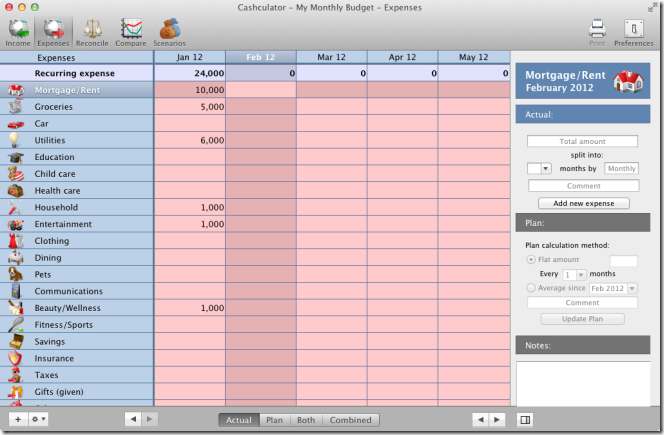Viewport: 664px width, 435px height.
Task: Click the Savings treasure chest icon
Action: click(16, 341)
